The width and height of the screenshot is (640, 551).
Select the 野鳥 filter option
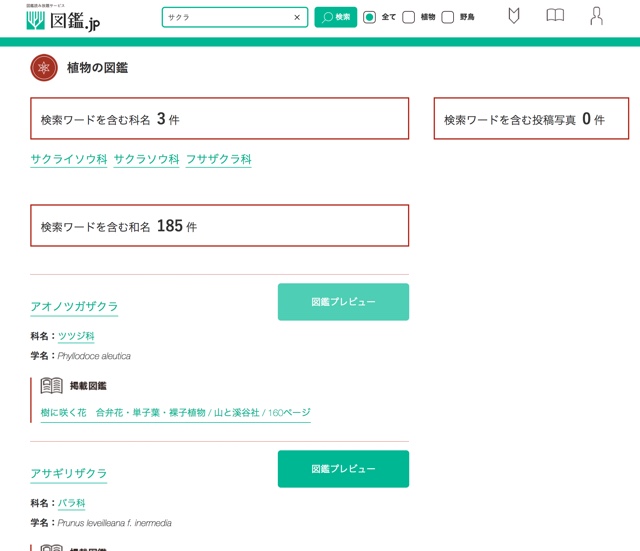(x=448, y=17)
